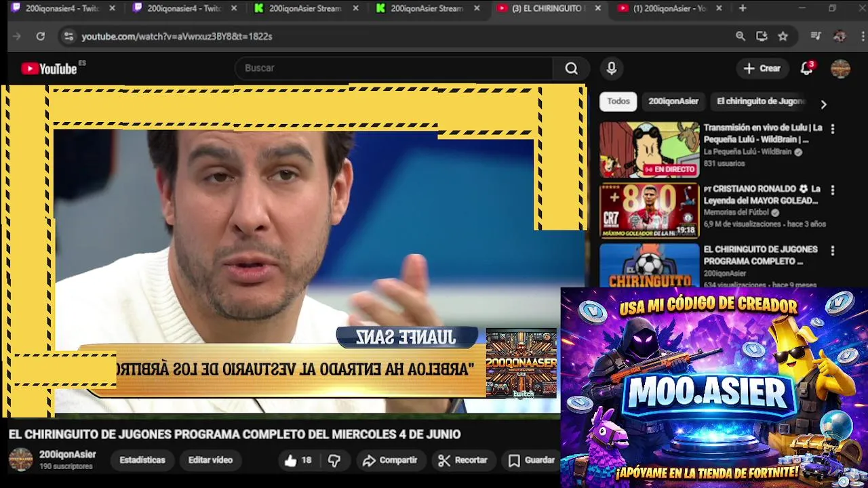Click the Editar vídeo button
The image size is (868, 488).
pyautogui.click(x=210, y=460)
